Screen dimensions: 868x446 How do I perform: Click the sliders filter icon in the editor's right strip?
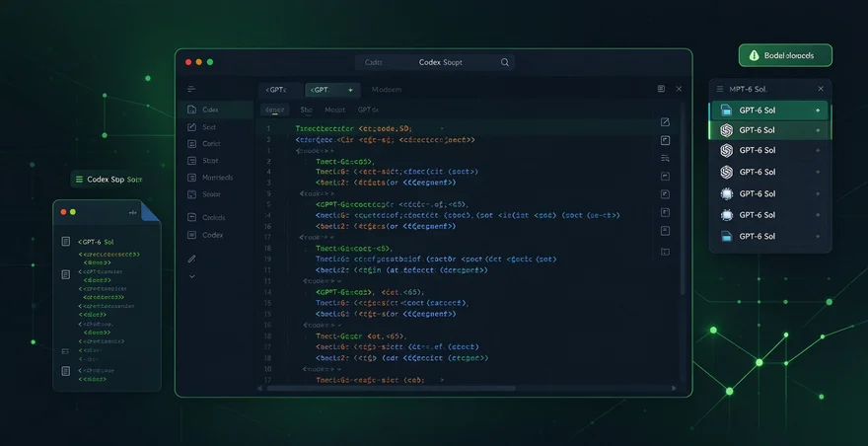pos(666,159)
